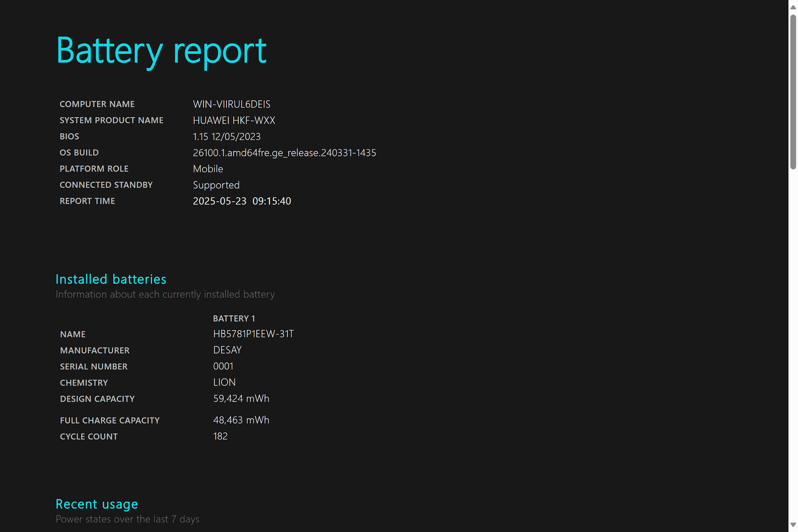Click the HUAWEI HKF-WXX product name
This screenshot has height=532, width=798.
[234, 120]
